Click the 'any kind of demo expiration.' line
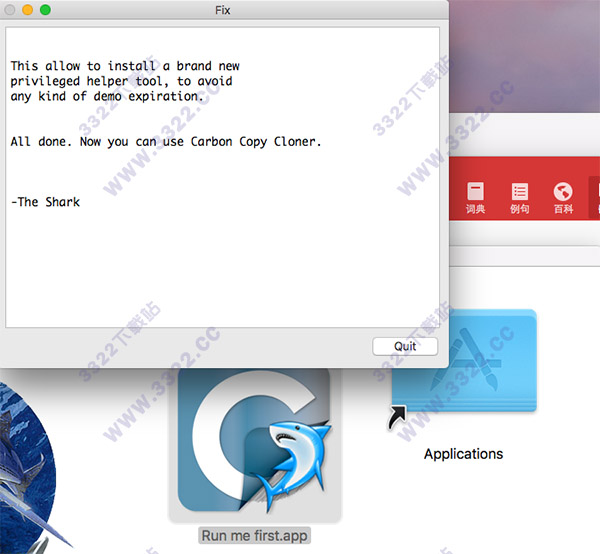 (x=107, y=96)
